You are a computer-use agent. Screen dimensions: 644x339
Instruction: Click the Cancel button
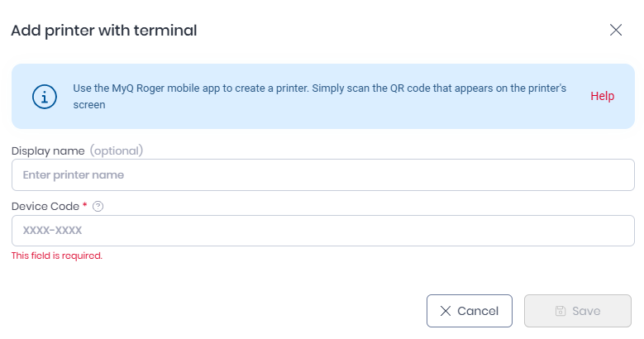[x=469, y=311]
